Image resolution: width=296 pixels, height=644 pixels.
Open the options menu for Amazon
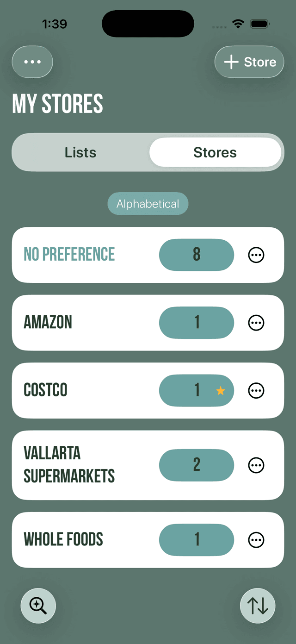(x=256, y=323)
